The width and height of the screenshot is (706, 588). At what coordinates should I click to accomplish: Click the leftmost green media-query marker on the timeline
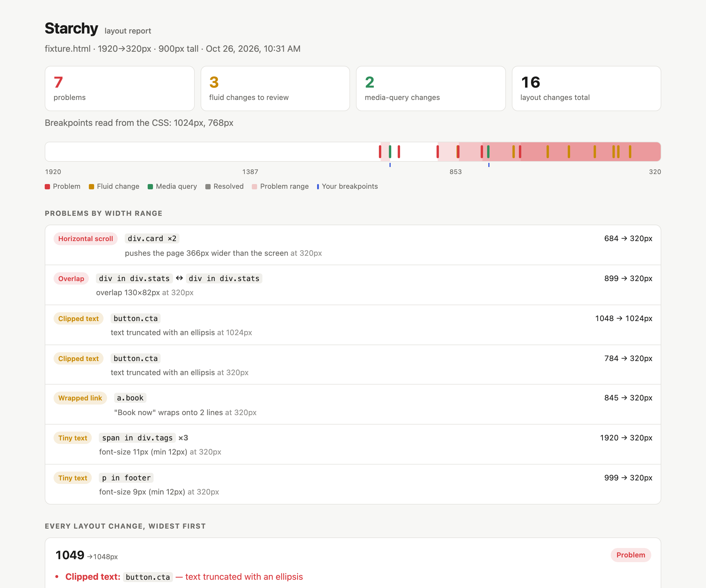(390, 151)
